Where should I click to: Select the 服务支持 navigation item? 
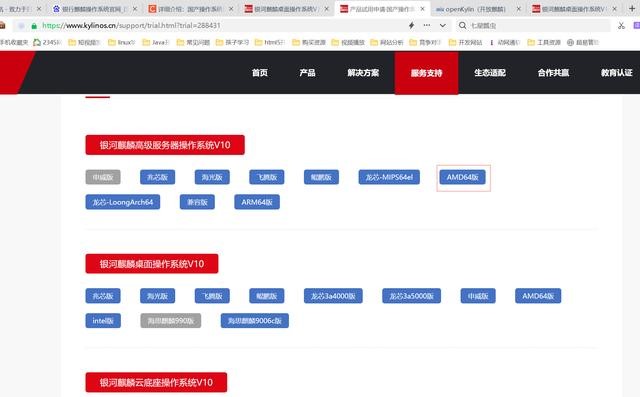coord(427,73)
